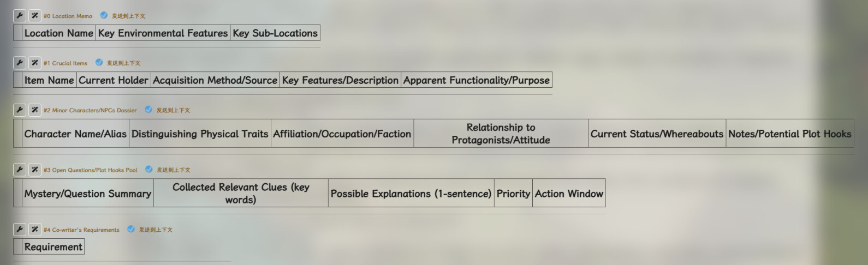Viewport: 868px width, 265px height.
Task: Click the wand icon for Minor Characters/NPCs Dossier
Action: [34, 110]
